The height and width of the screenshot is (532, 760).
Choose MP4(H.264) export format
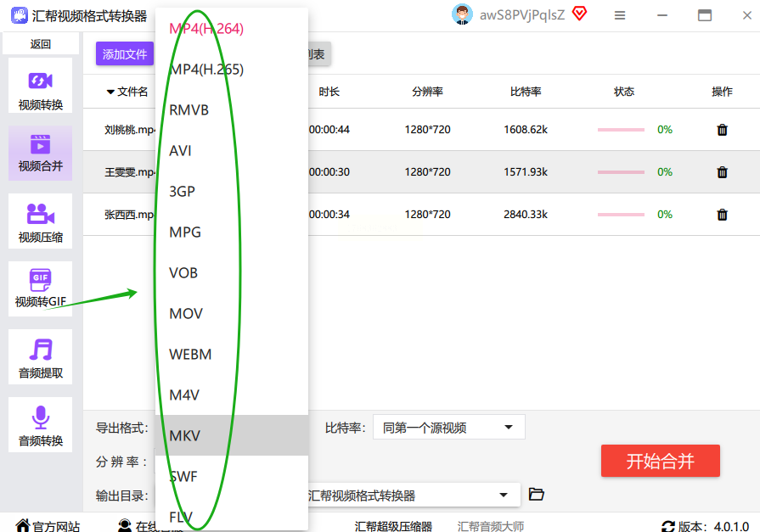(x=232, y=29)
